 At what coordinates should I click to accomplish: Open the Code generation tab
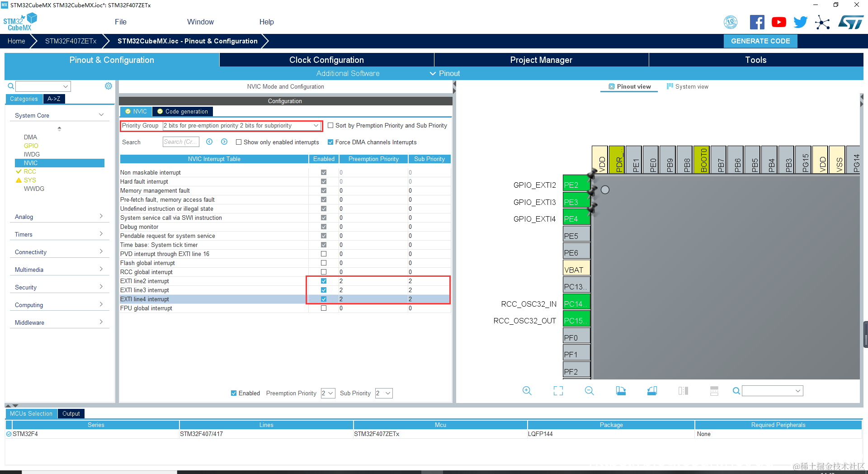(182, 111)
